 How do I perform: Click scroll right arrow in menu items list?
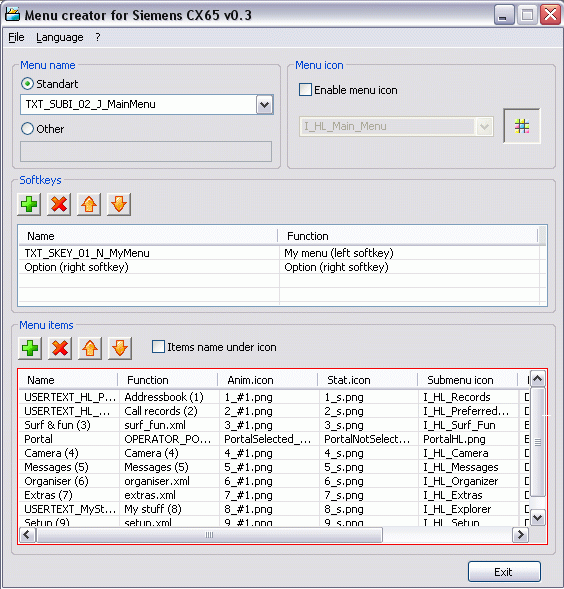pos(520,535)
